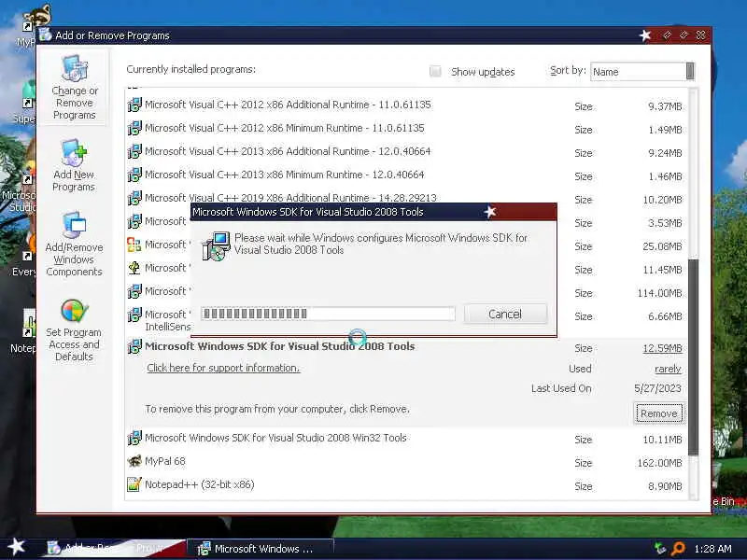Click the 12.59MB size link
747x560 pixels.
[x=662, y=348]
